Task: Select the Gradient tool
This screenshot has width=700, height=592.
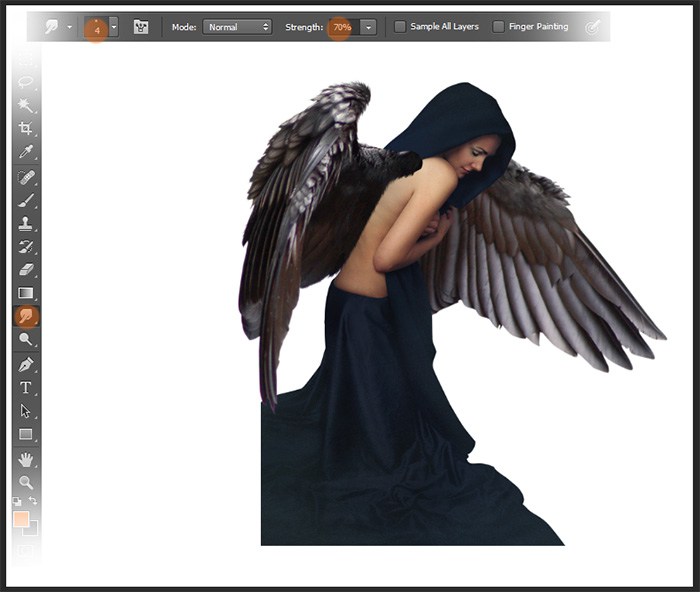Action: (x=25, y=293)
